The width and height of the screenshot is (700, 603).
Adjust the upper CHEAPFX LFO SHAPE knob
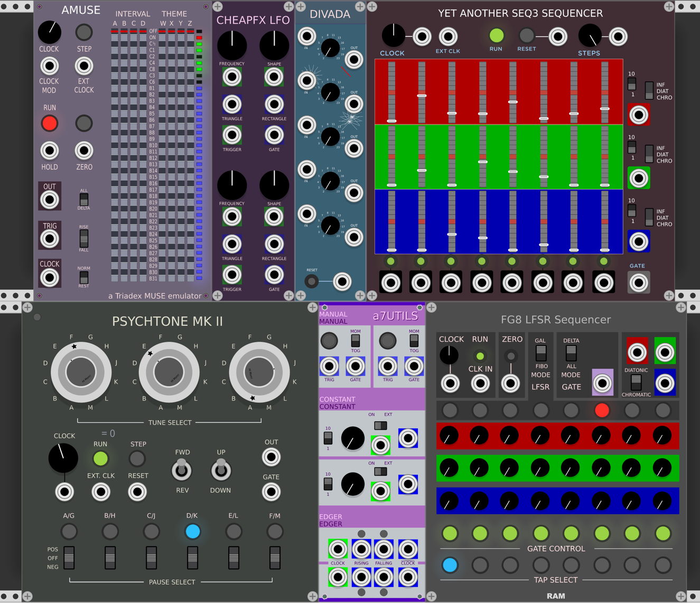pos(274,45)
